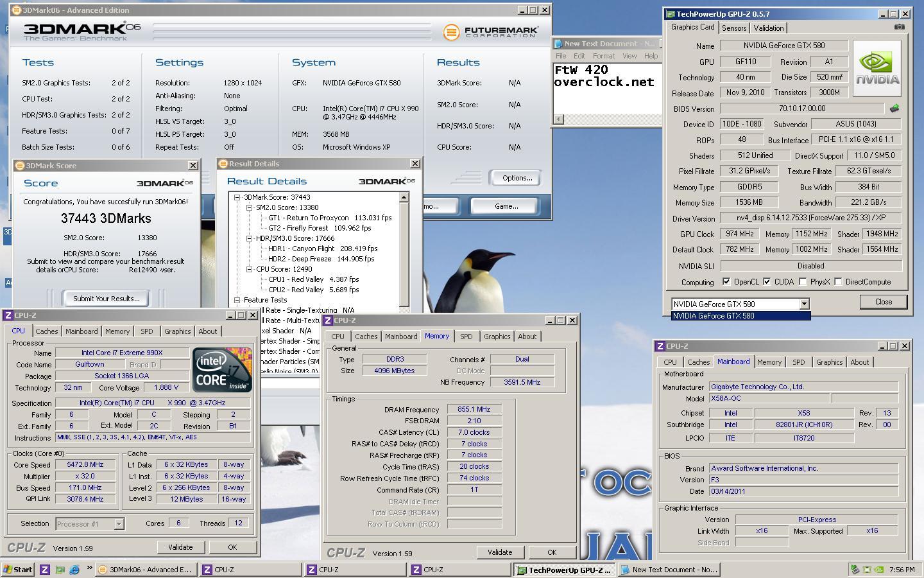Click the NVIDIA tray icon
Screen dimensions: 924x578
[x=878, y=570]
